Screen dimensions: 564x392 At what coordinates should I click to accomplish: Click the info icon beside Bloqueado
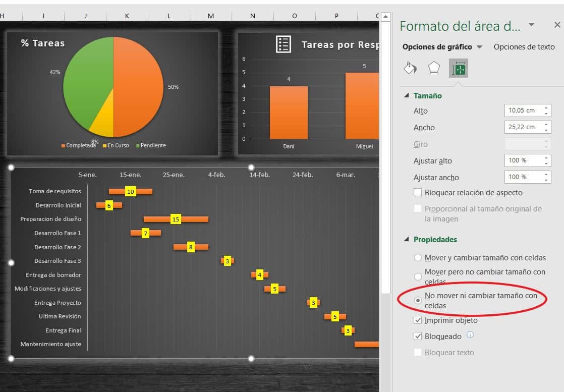[x=470, y=335]
